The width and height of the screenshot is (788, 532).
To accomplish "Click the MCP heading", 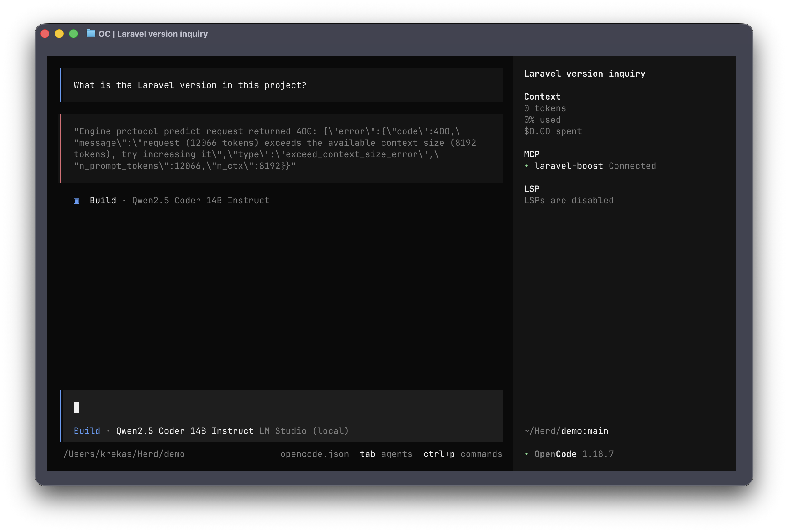I will click(532, 154).
